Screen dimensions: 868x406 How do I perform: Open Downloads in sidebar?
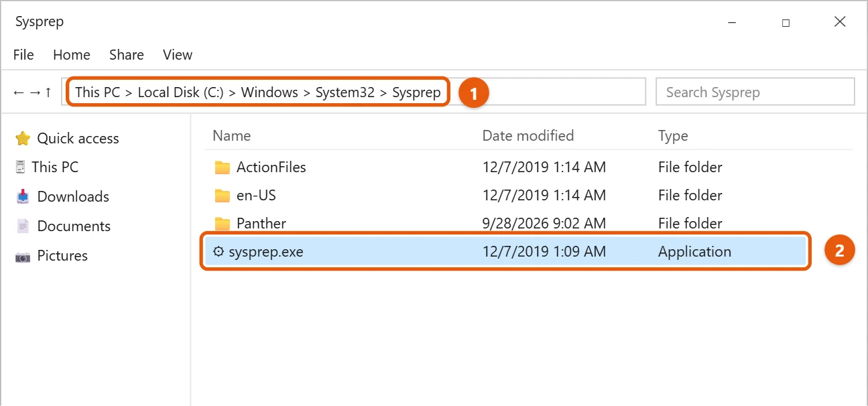coord(73,196)
